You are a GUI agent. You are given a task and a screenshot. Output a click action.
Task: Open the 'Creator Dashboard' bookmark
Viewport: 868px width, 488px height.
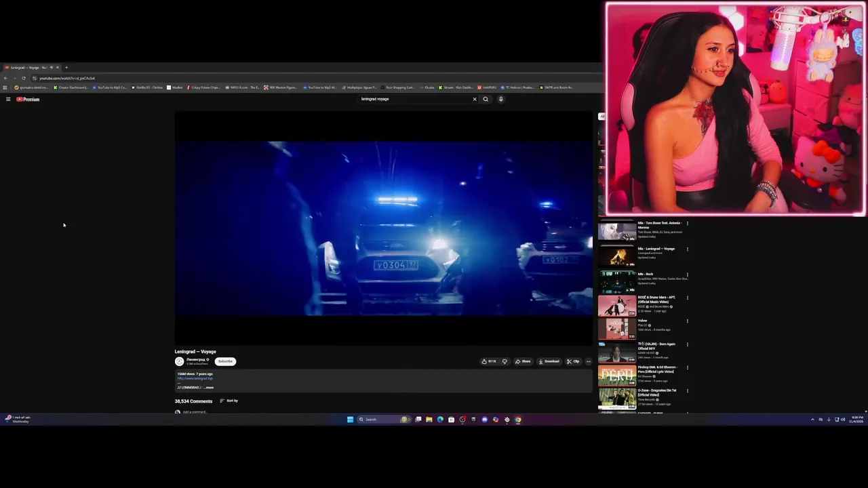(x=71, y=87)
